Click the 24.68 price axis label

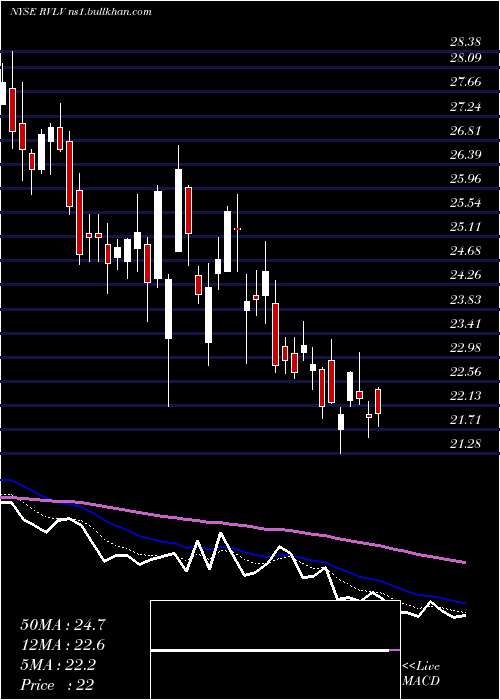pos(466,251)
